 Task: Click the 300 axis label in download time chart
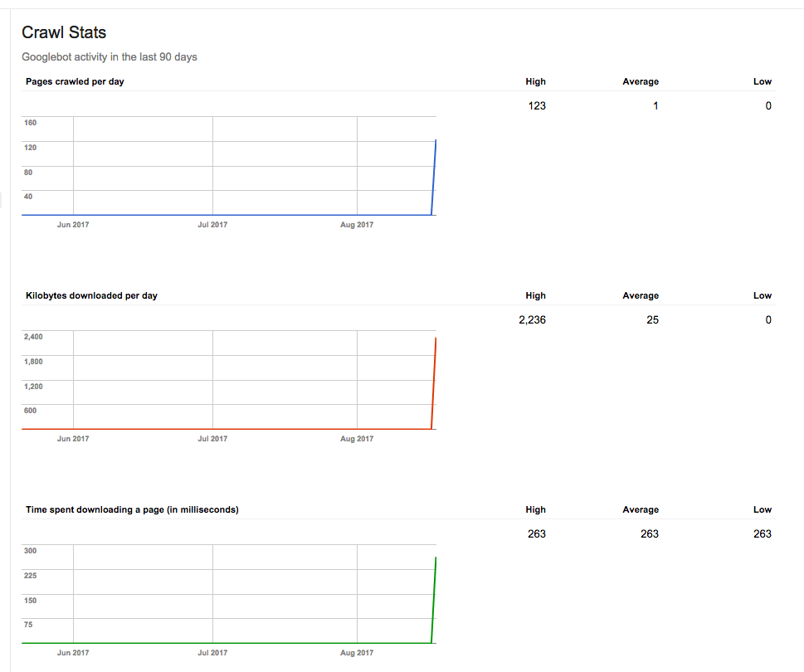point(30,551)
